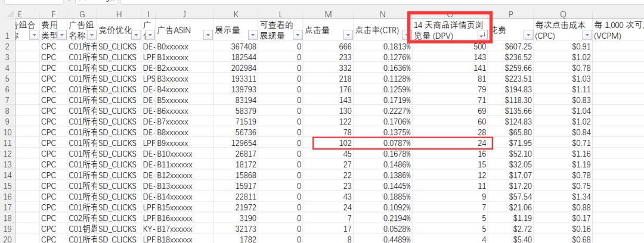Click ASIN cell B0xxxxxx
The width and height of the screenshot is (644, 243).
[x=184, y=46]
